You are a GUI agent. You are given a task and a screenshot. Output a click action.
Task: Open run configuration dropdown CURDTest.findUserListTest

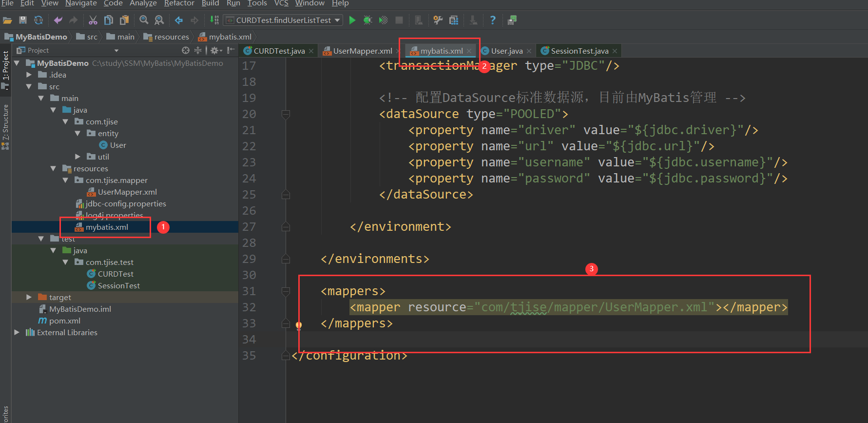click(283, 20)
